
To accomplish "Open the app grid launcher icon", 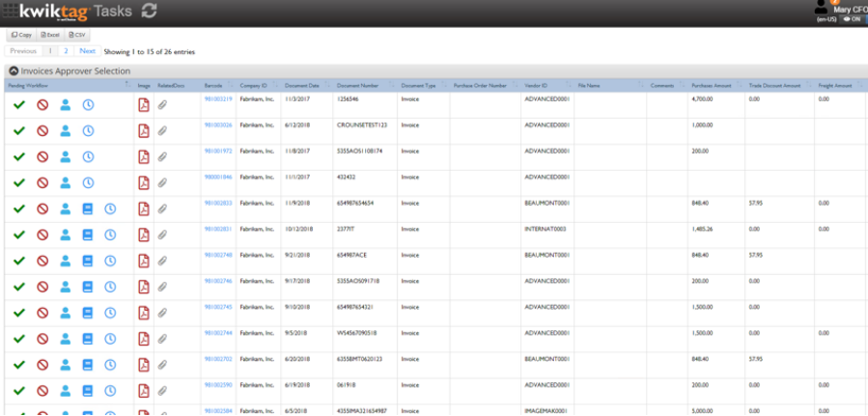I will (x=10, y=11).
